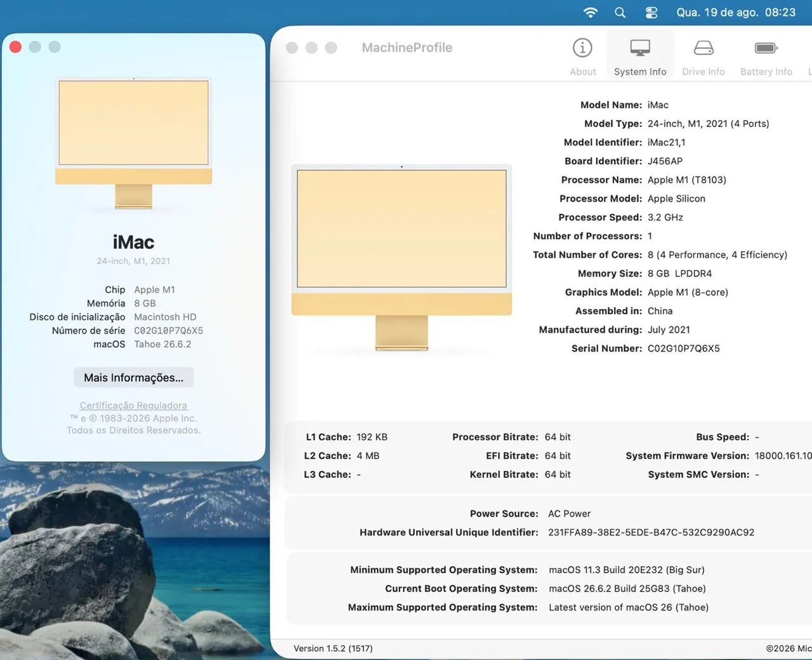Click the Power Source value AC Power
Image resolution: width=812 pixels, height=660 pixels.
[x=569, y=514]
